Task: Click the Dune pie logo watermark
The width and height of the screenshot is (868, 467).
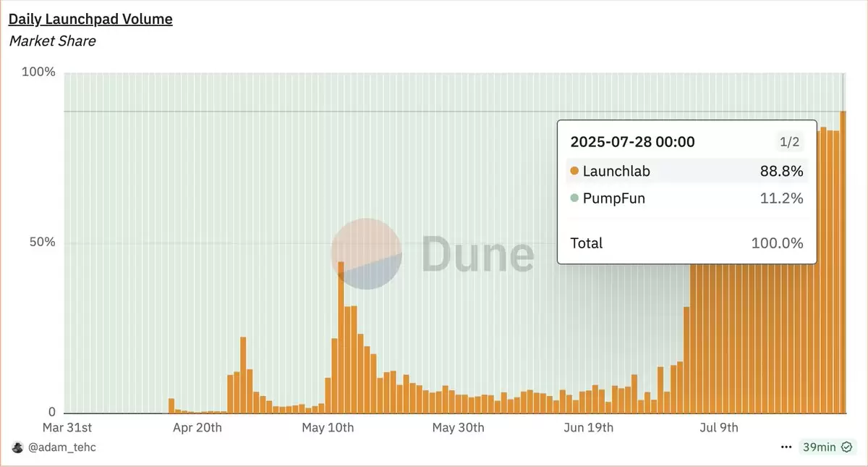Action: tap(366, 253)
